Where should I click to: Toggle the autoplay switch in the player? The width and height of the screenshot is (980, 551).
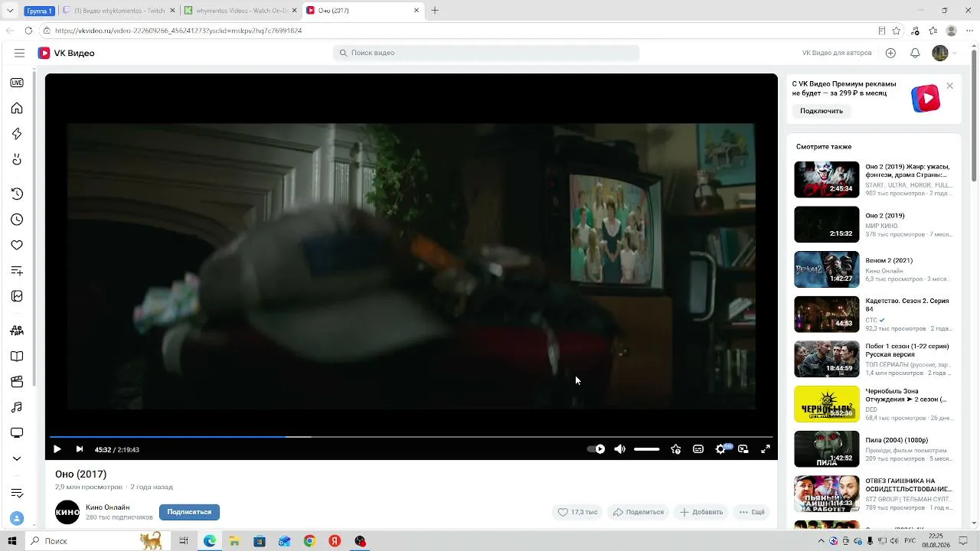point(596,449)
